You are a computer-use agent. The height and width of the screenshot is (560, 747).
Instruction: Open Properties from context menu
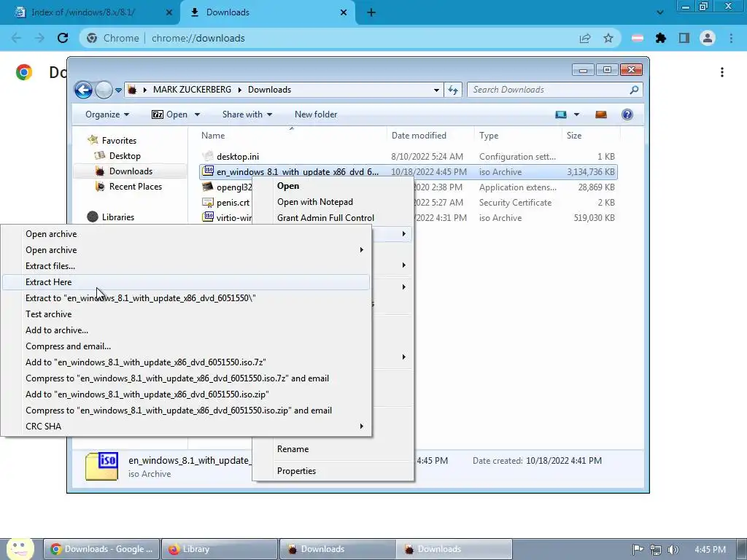pos(333,471)
